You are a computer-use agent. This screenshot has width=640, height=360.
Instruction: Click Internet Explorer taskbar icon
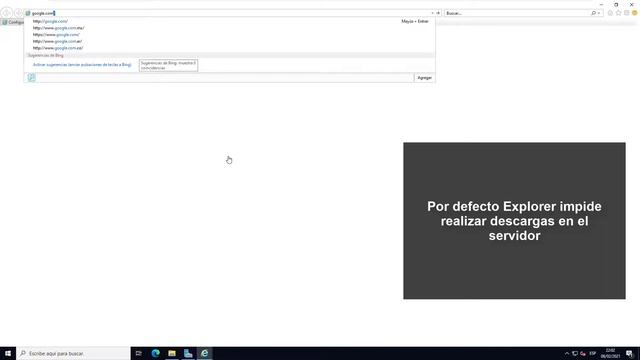(x=204, y=353)
